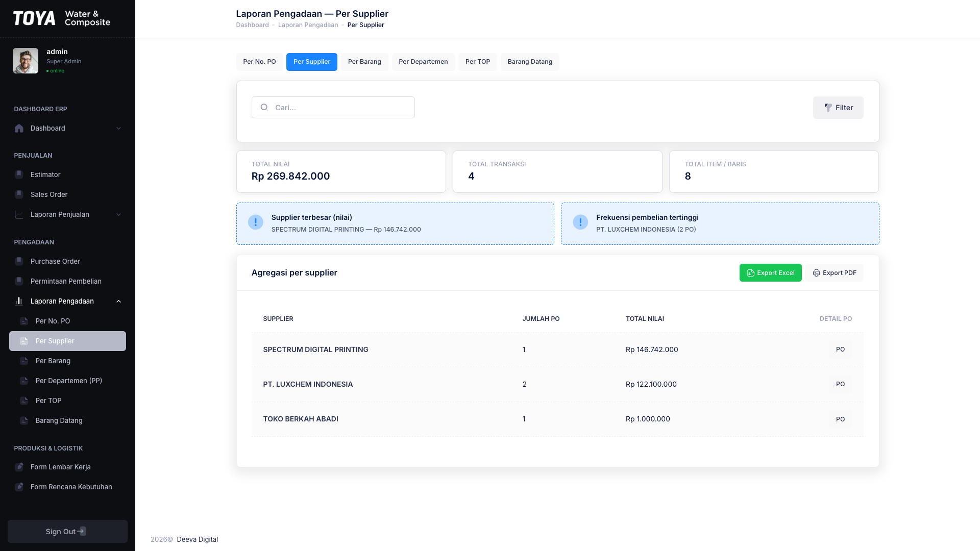
Task: Click the JUMLAH PO column header
Action: 541,319
